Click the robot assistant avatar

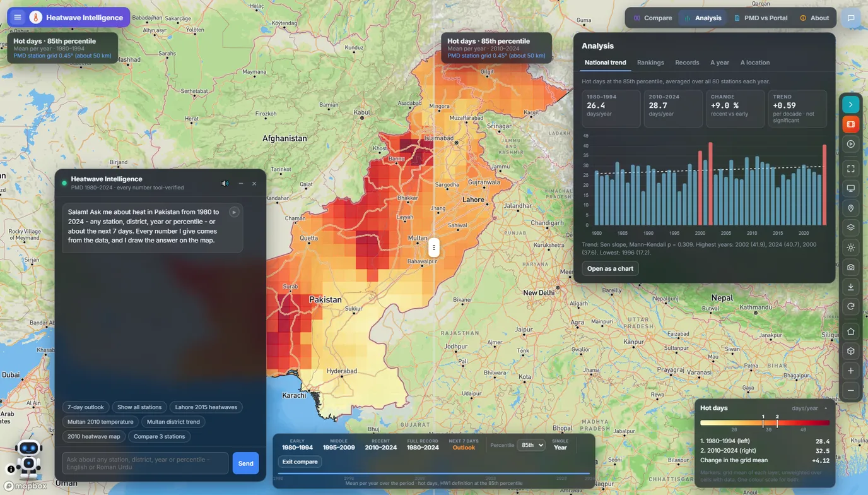28,458
